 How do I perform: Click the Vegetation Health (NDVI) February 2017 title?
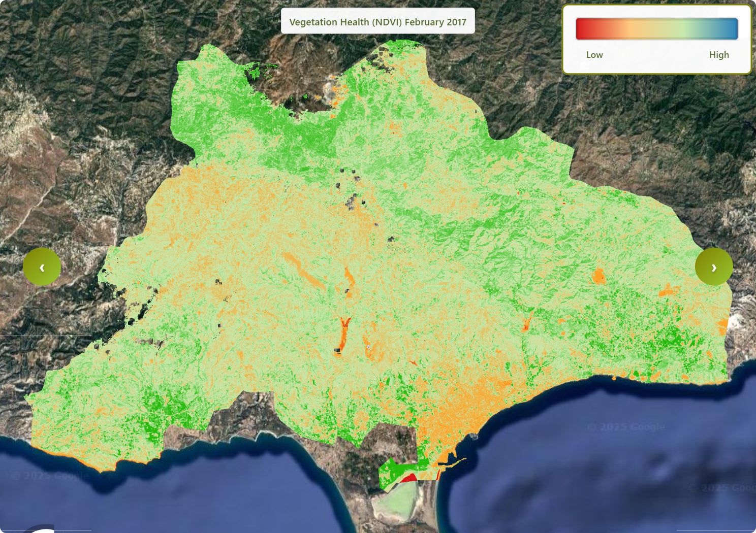[x=377, y=22]
